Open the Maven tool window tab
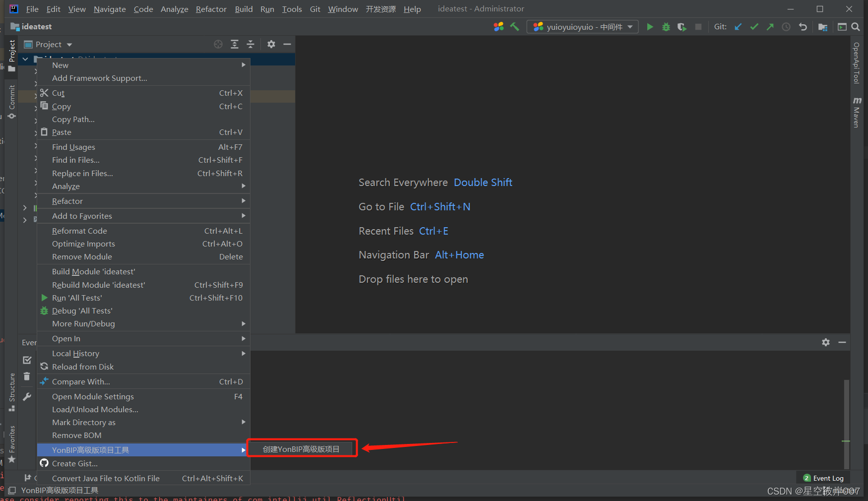The image size is (868, 501). [857, 112]
